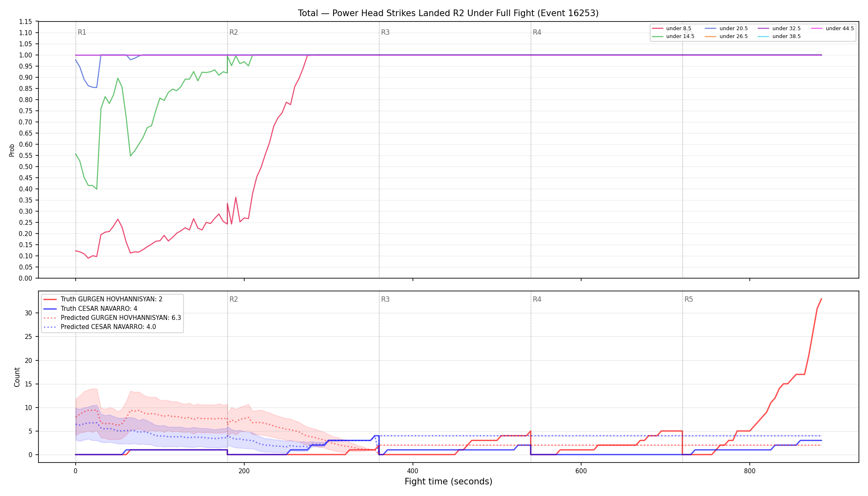The height and width of the screenshot is (496, 868).
Task: Click the 0.50 tick on the Prob axis
Action: [x=26, y=167]
